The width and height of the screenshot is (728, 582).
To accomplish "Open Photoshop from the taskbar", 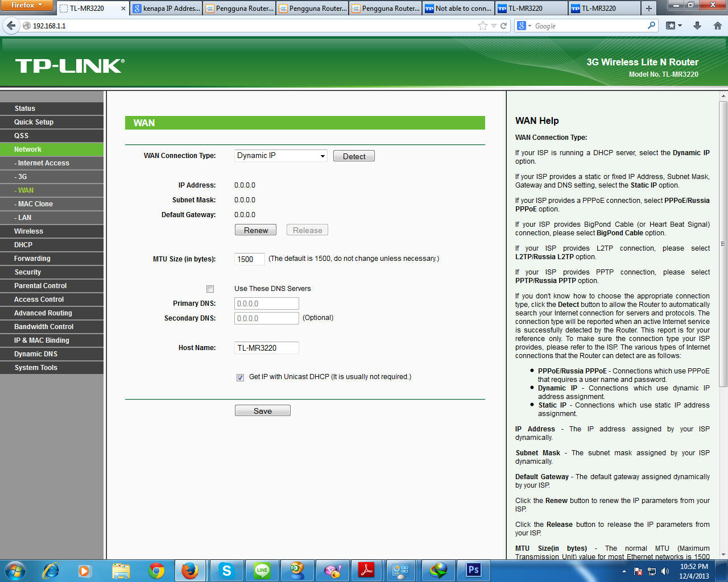I will coord(473,570).
